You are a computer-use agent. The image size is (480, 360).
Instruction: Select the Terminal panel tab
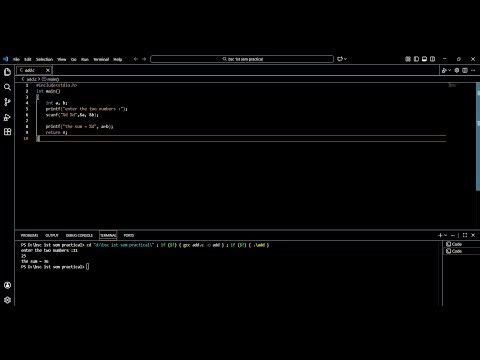click(x=108, y=235)
